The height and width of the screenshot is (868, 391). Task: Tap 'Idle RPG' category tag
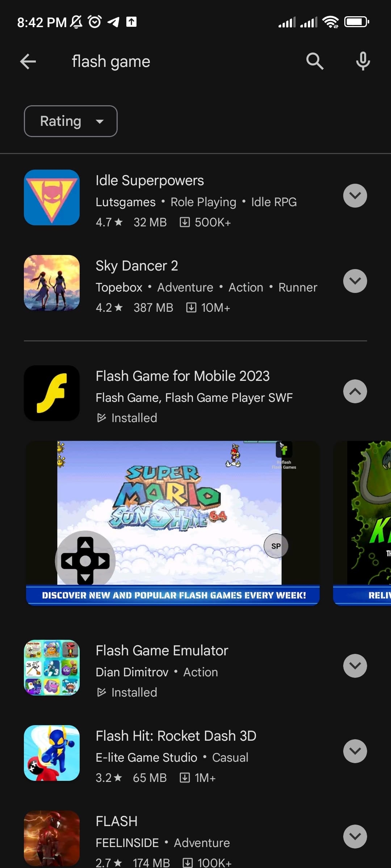tap(274, 202)
